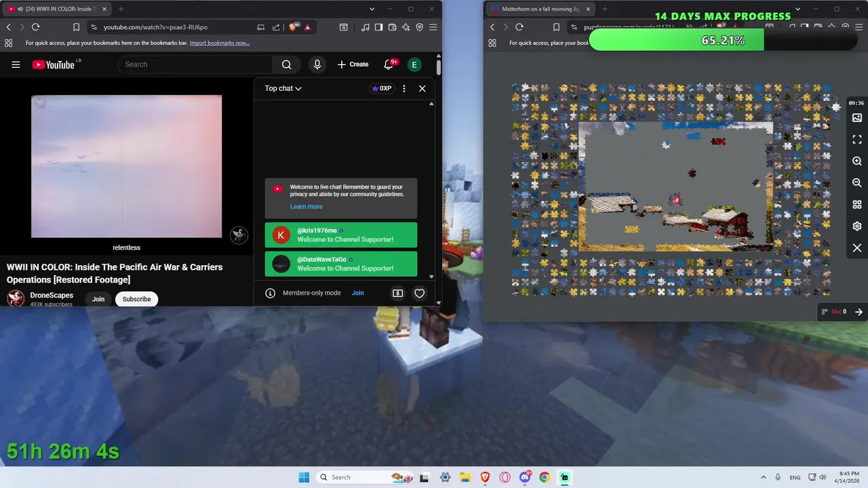Click the YouTube search magnifier button

[x=286, y=64]
